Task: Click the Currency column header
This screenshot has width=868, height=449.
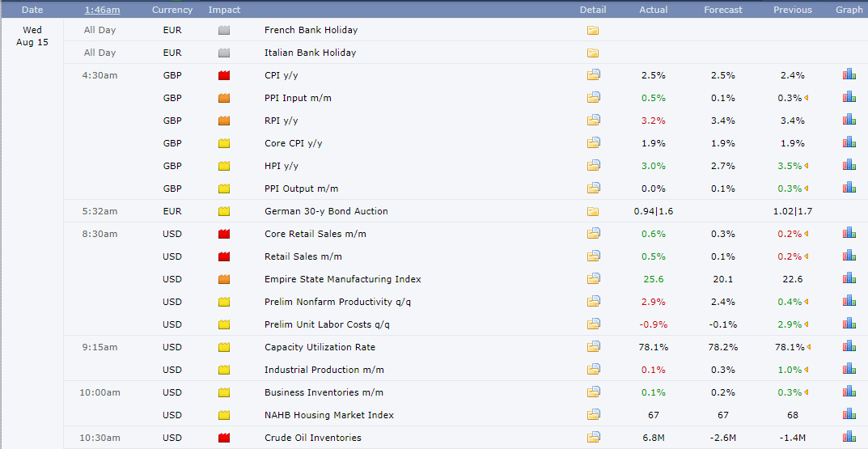Action: coord(172,10)
